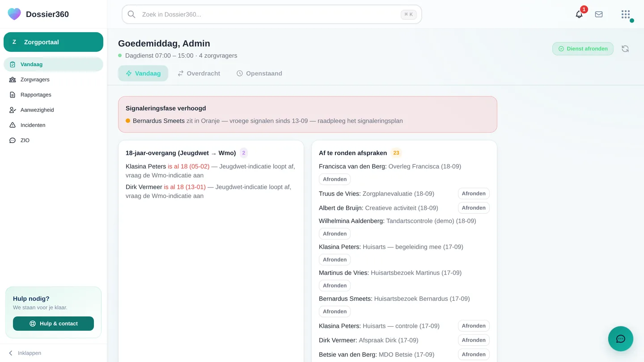Image resolution: width=644 pixels, height=362 pixels.
Task: Click Dirk Vermeer in 18-jaar-overgang card
Action: (x=144, y=187)
